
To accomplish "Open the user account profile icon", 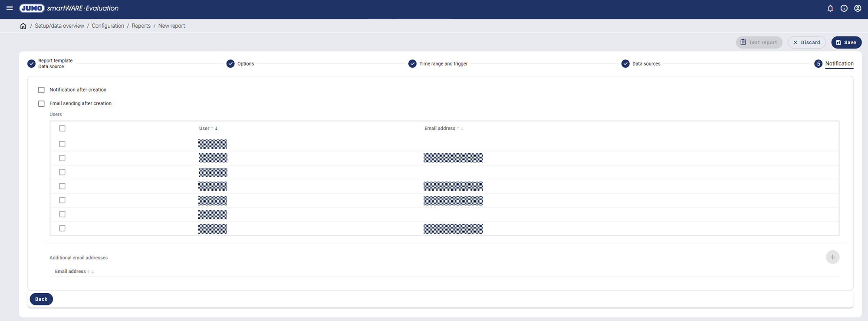I will click(858, 8).
